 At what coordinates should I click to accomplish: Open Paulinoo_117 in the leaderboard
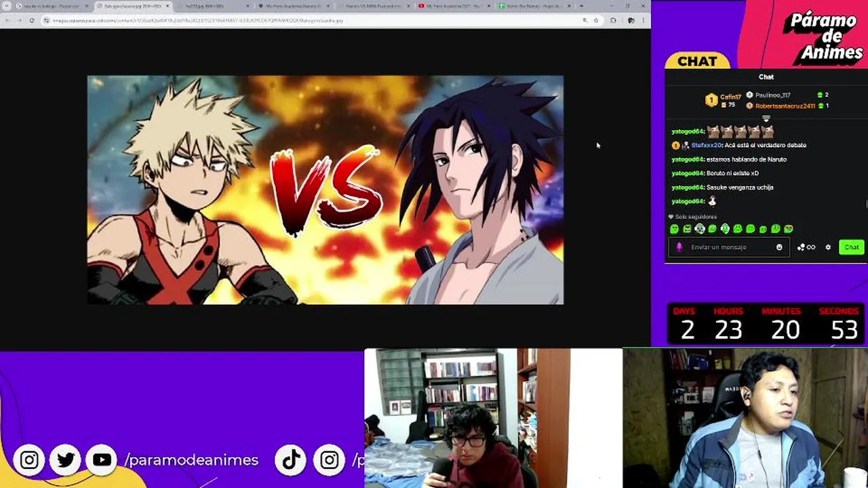click(x=773, y=95)
